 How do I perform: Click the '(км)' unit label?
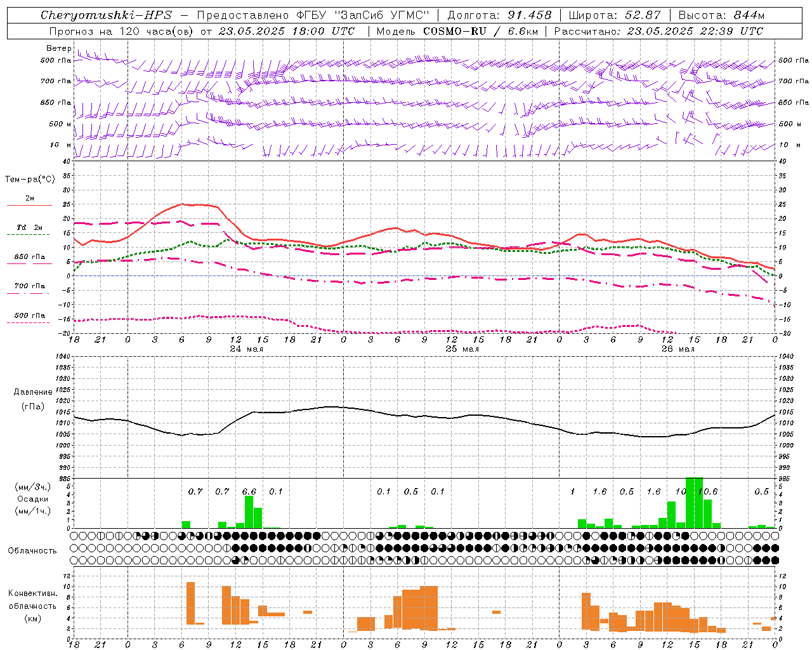pyautogui.click(x=33, y=618)
